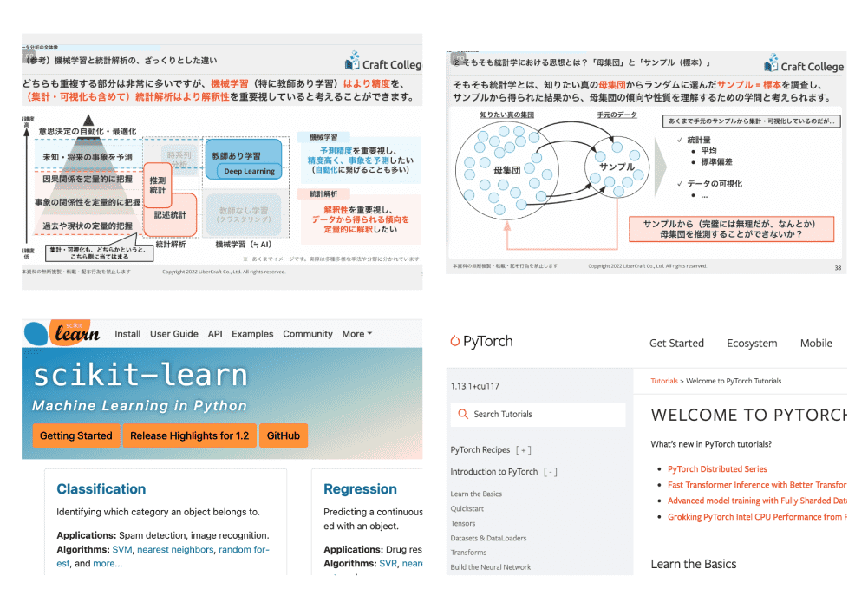
Task: Click the 教師あり学習 box in the slide
Action: tap(244, 160)
